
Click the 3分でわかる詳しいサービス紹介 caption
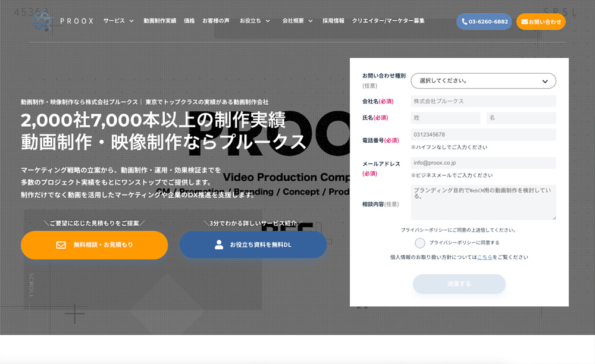[x=253, y=223]
